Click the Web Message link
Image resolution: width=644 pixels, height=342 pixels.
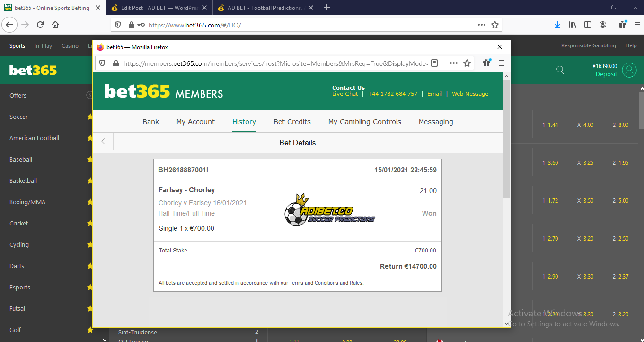coord(470,94)
